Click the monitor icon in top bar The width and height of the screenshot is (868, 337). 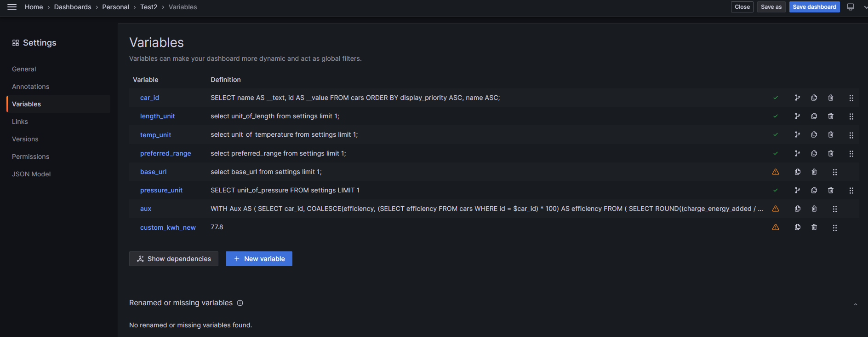click(x=851, y=7)
